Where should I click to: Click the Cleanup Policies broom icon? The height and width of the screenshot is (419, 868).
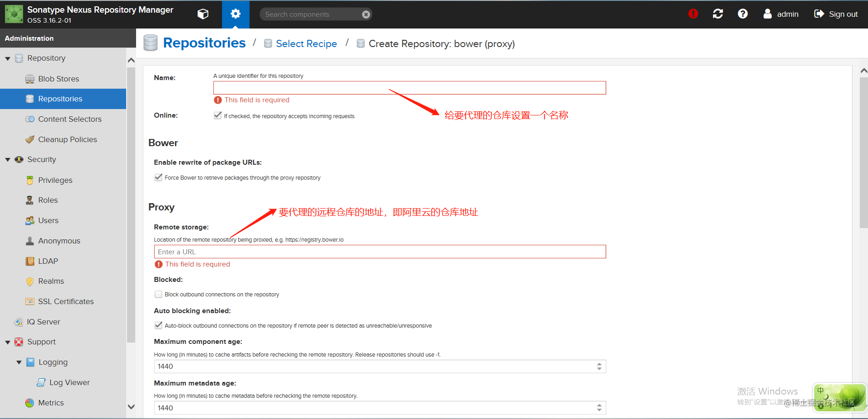pos(30,139)
